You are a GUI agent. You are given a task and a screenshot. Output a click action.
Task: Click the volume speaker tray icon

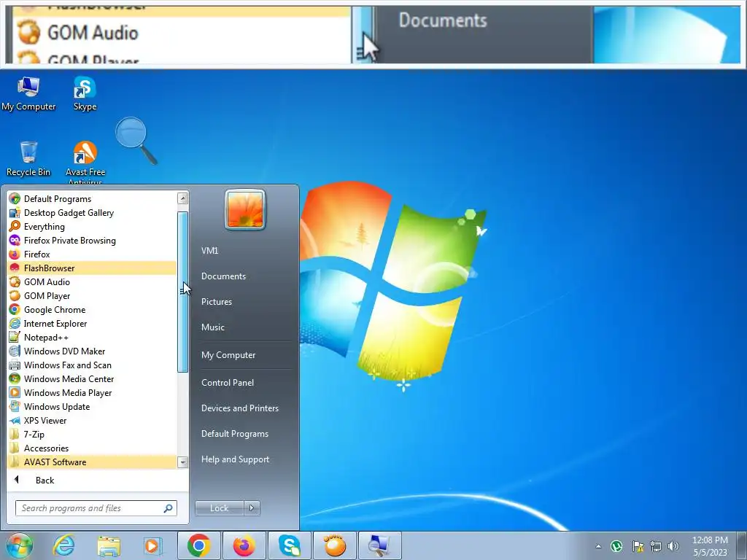[x=673, y=546]
